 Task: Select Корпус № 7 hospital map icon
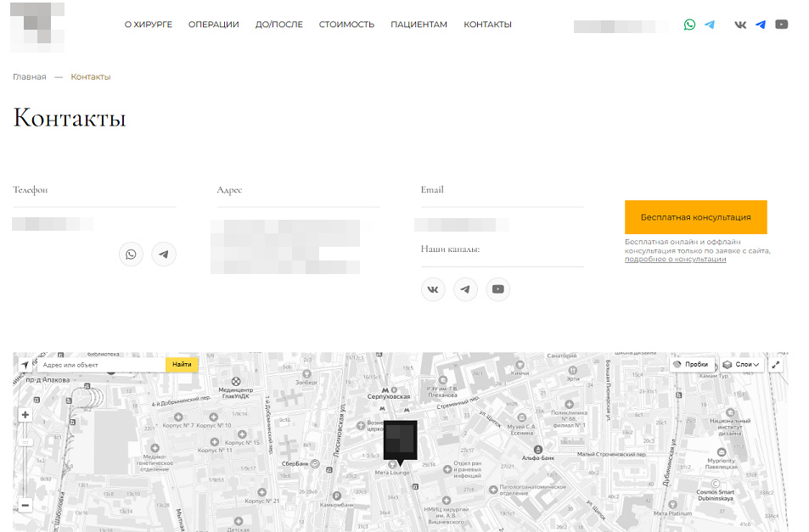click(178, 417)
